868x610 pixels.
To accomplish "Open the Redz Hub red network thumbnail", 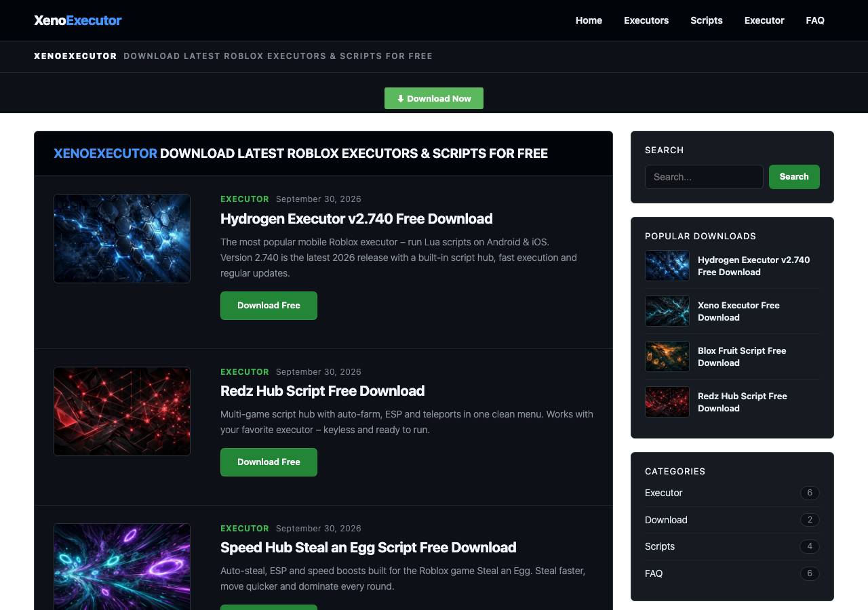I will coord(122,411).
